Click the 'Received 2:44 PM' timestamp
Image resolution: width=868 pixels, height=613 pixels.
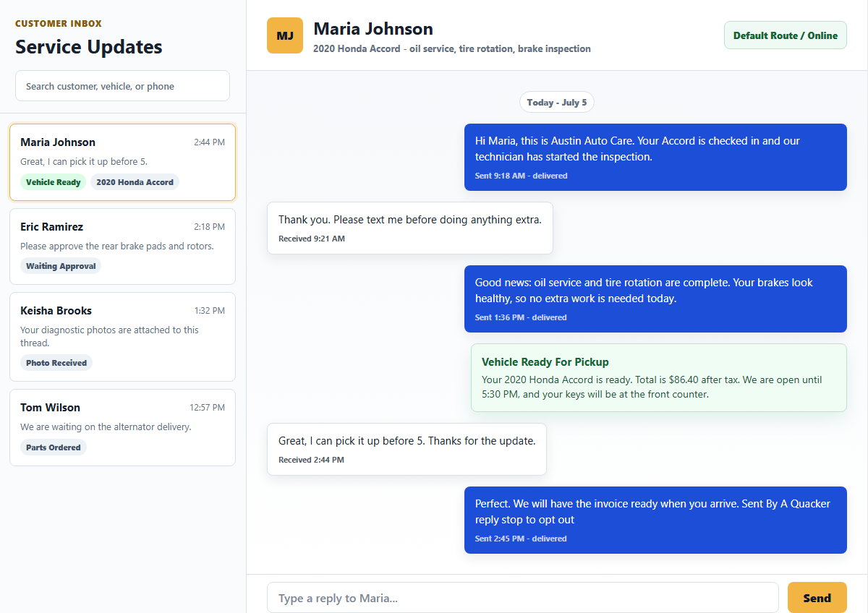point(311,460)
